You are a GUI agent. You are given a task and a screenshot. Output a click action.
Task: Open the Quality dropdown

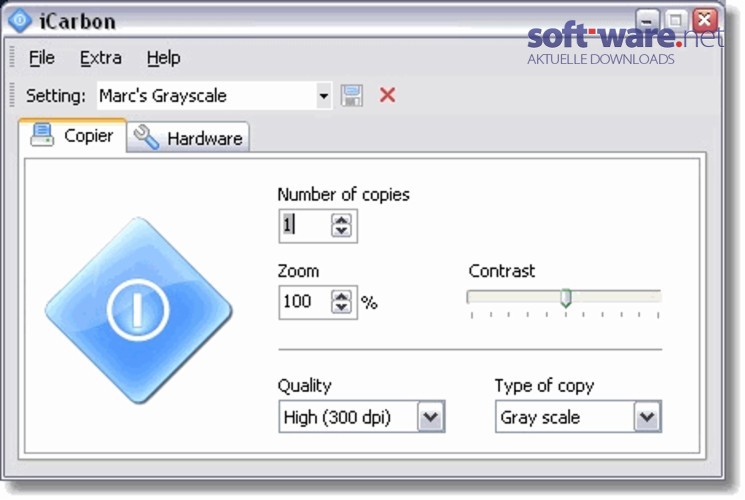point(362,417)
